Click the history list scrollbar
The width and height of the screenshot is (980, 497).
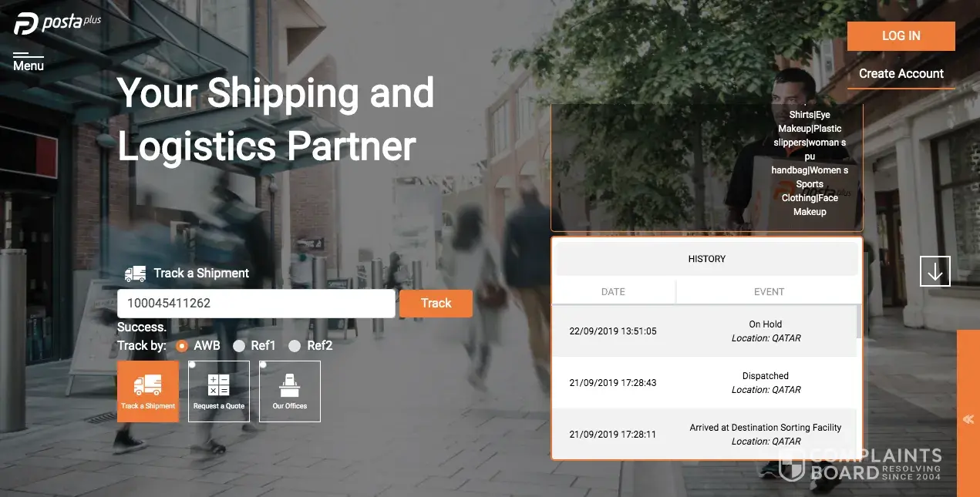(x=859, y=322)
